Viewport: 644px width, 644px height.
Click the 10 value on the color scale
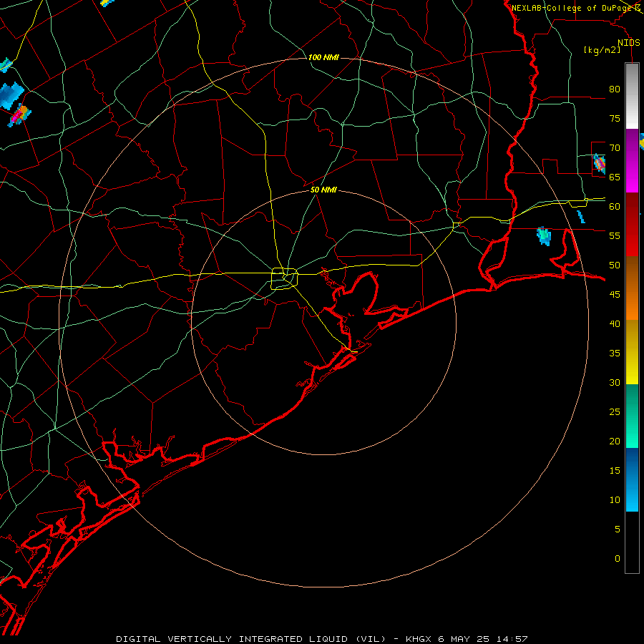coord(615,500)
